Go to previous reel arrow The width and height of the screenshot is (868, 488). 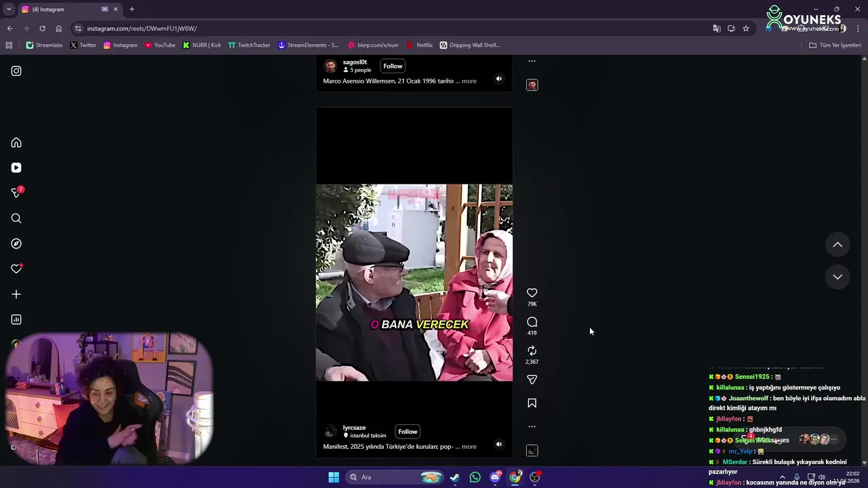pos(837,245)
